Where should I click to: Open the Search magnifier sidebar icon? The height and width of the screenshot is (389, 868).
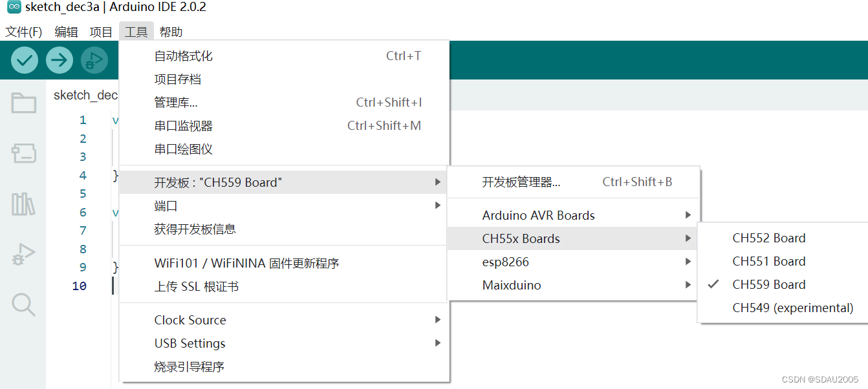[x=24, y=304]
